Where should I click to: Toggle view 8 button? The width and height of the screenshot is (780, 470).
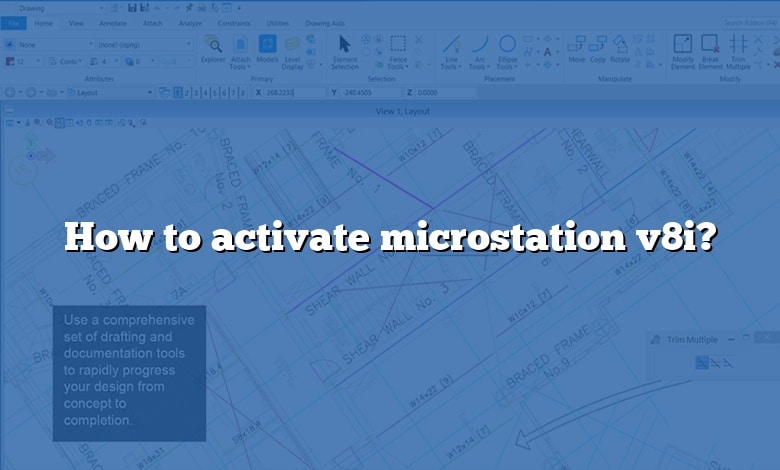243,93
